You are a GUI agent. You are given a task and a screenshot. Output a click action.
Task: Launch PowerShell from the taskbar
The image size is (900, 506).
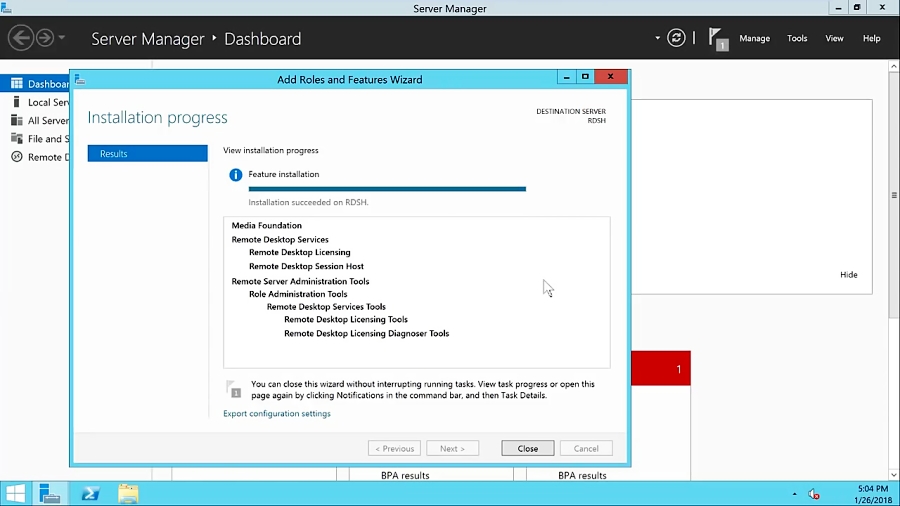pyautogui.click(x=90, y=493)
